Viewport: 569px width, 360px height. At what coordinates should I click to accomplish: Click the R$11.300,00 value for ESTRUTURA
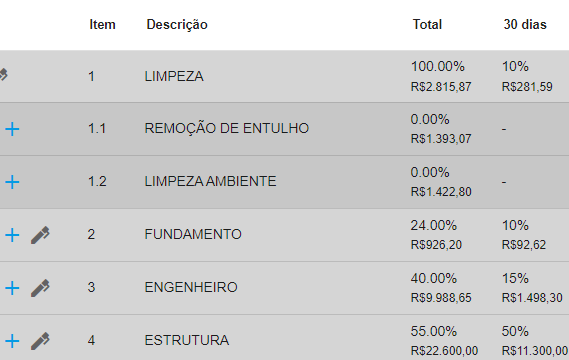pyautogui.click(x=535, y=351)
